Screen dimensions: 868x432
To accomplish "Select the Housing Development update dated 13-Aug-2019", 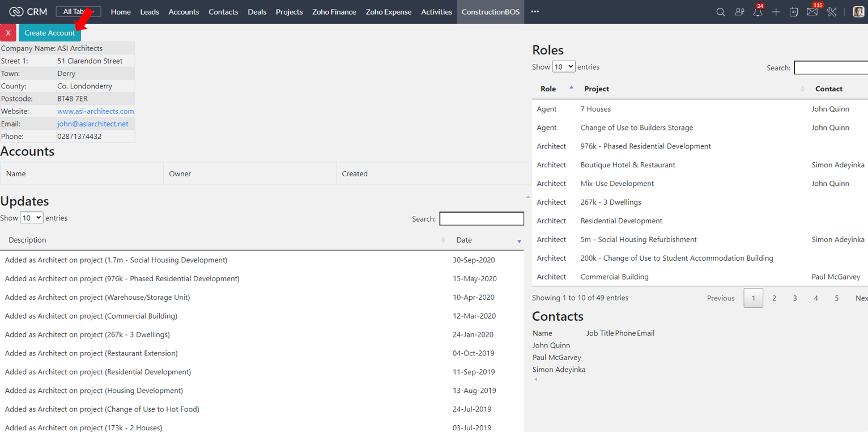I will pyautogui.click(x=262, y=391).
